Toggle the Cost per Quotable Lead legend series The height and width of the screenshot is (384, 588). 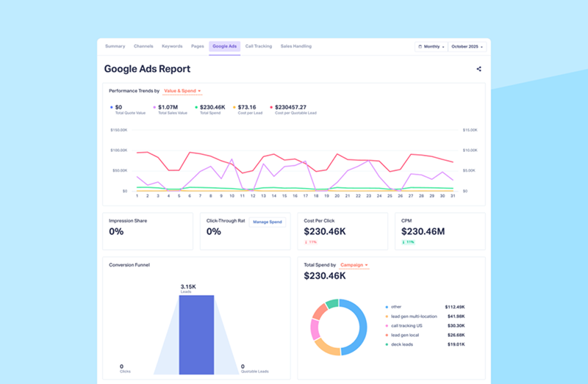(293, 109)
